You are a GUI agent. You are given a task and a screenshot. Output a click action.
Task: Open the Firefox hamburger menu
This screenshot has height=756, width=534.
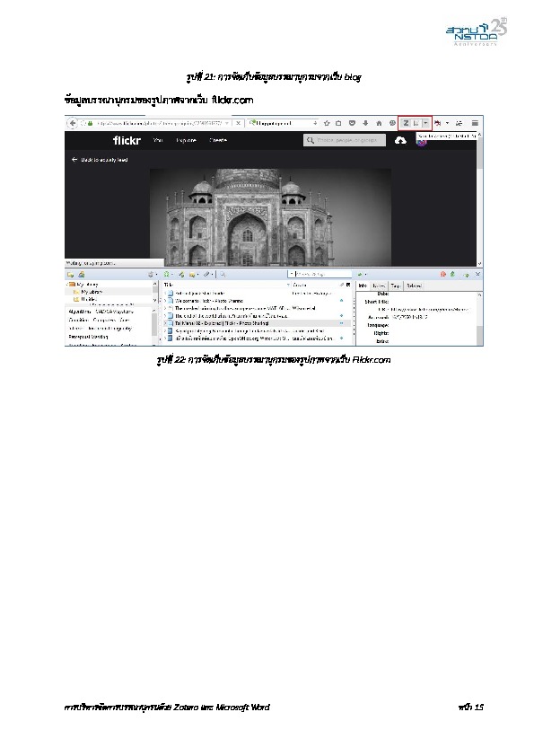[x=475, y=123]
